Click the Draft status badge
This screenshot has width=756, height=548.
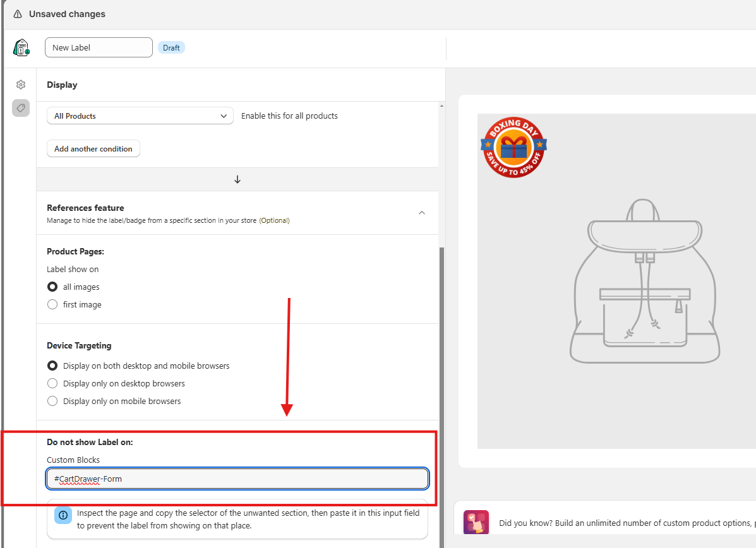(171, 48)
